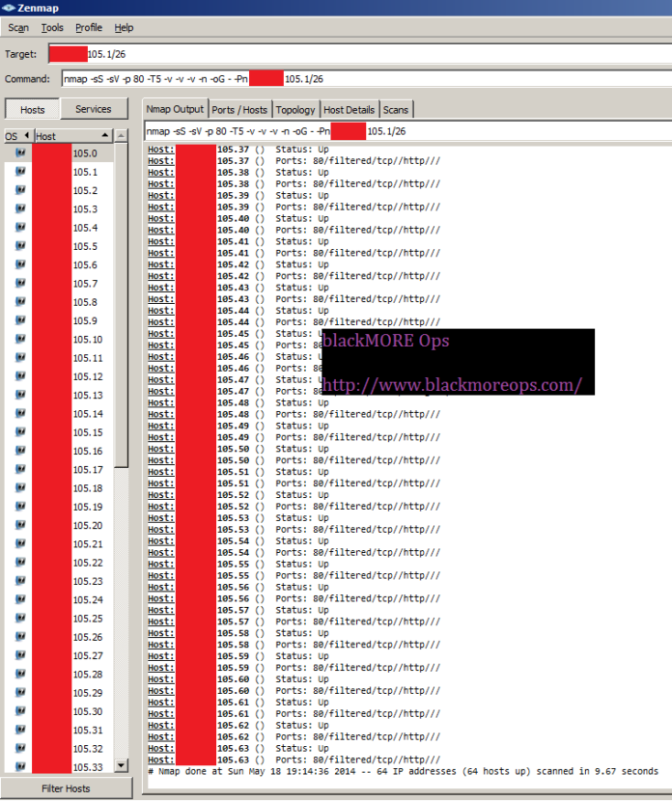Switch to the Ports / Hosts tab
672x801 pixels.
(239, 110)
